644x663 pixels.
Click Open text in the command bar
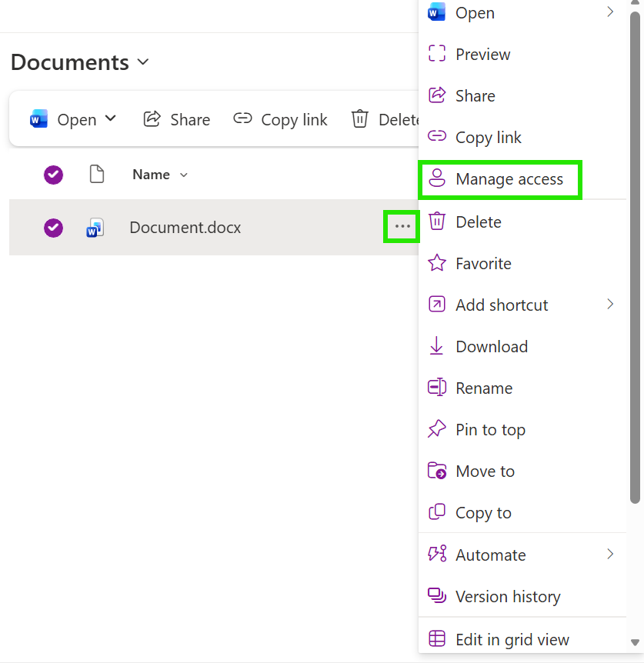77,120
